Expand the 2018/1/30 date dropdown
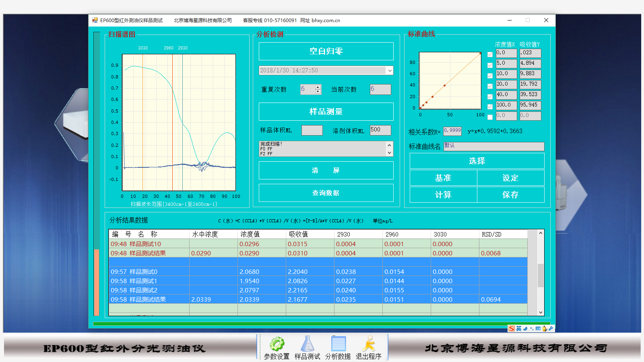This screenshot has height=362, width=644. [390, 71]
